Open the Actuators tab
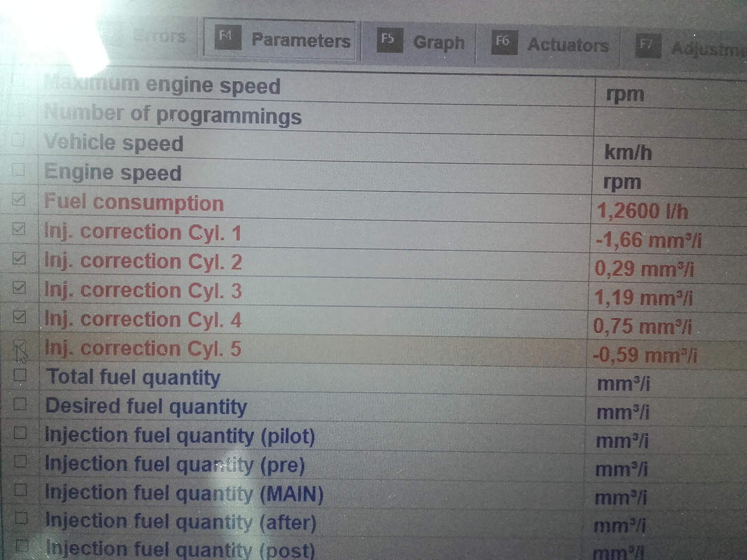The image size is (747, 560). [549, 44]
